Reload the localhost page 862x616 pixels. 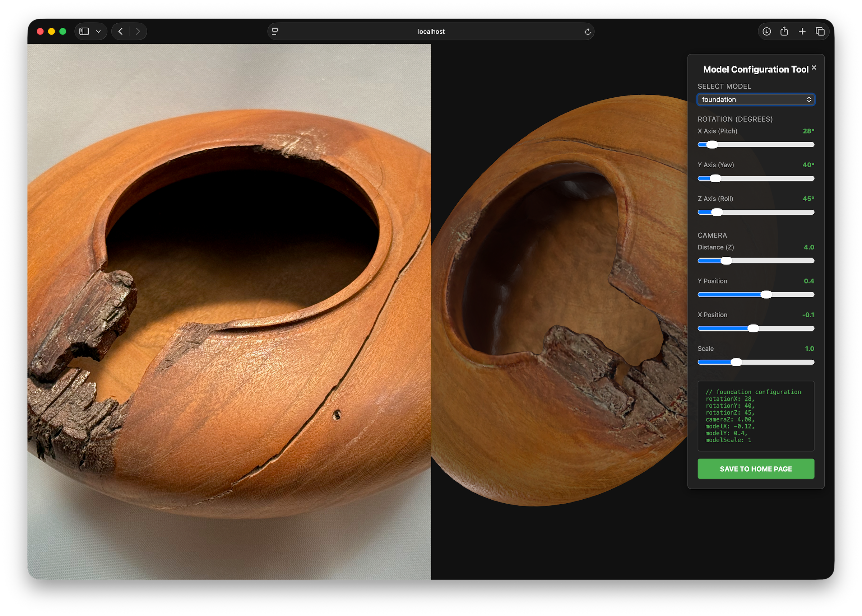(587, 32)
